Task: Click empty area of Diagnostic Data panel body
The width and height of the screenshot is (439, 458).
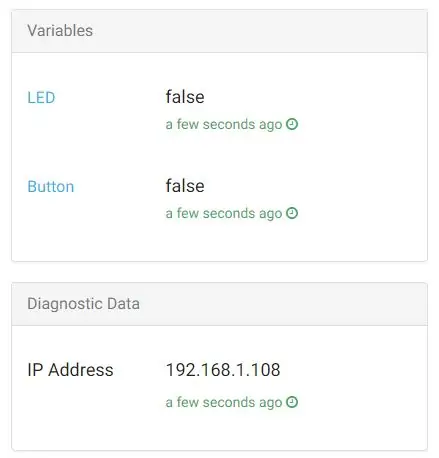Action: coord(219,430)
